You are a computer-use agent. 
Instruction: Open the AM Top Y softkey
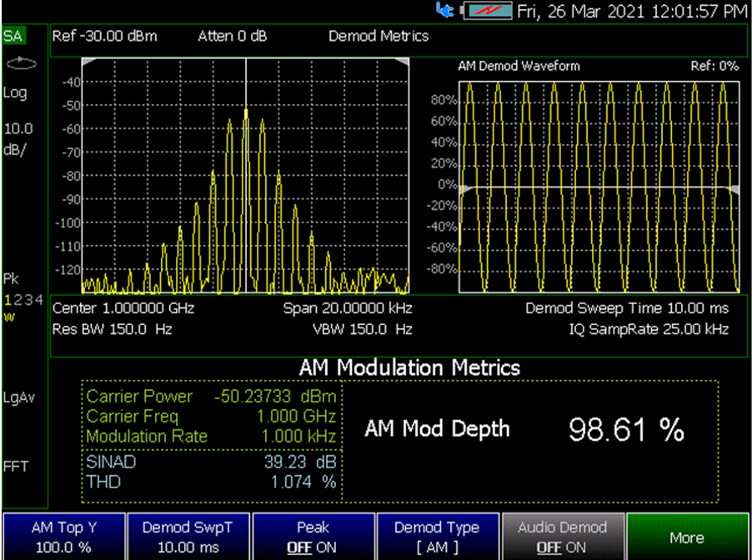click(64, 537)
